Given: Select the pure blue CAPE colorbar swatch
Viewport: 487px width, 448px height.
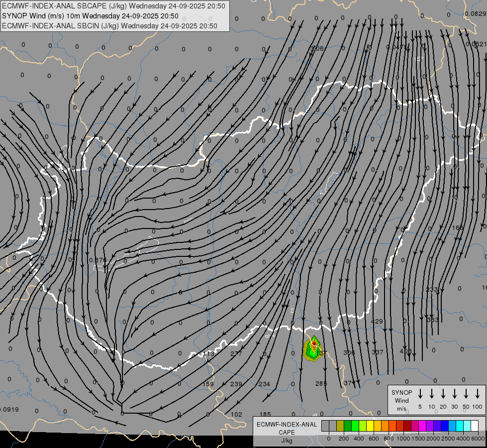Looking at the screenshot, I should (444, 426).
